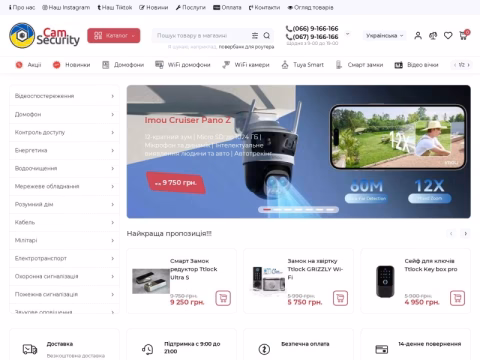Expand Мережеве обладнання sidebar category

tap(64, 186)
